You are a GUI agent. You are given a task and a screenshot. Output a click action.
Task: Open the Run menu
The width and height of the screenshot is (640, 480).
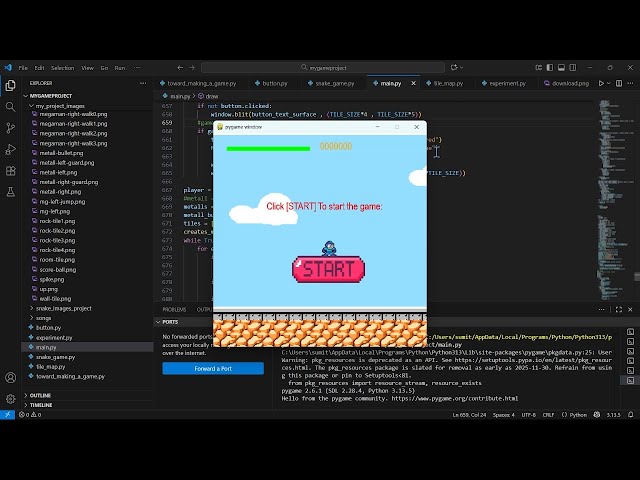coord(120,68)
